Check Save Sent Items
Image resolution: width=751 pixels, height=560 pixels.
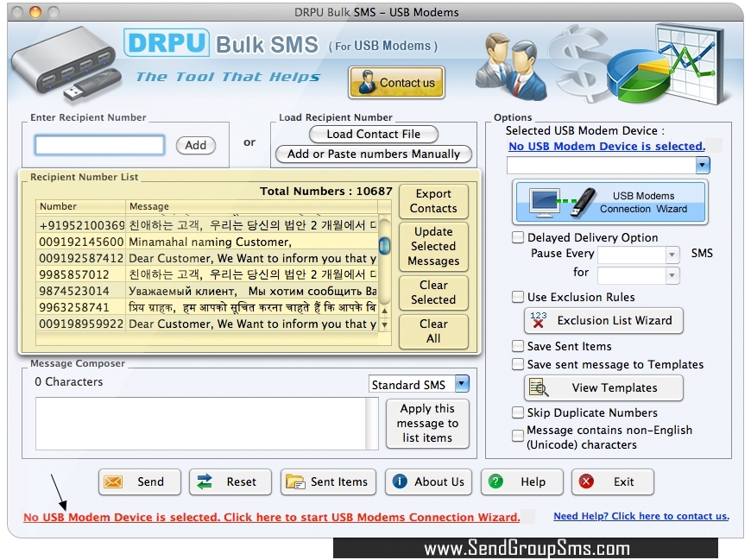click(x=518, y=346)
